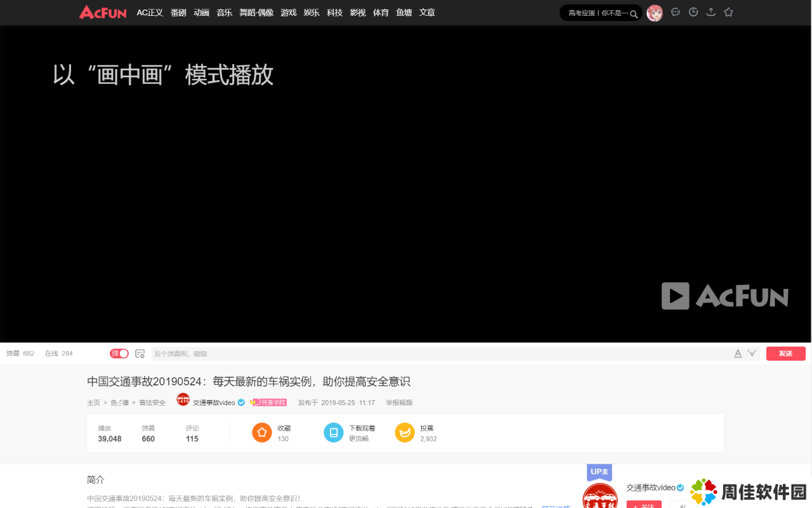Image resolution: width=812 pixels, height=508 pixels.
Task: Click the AcFun logo in header
Action: coord(103,12)
